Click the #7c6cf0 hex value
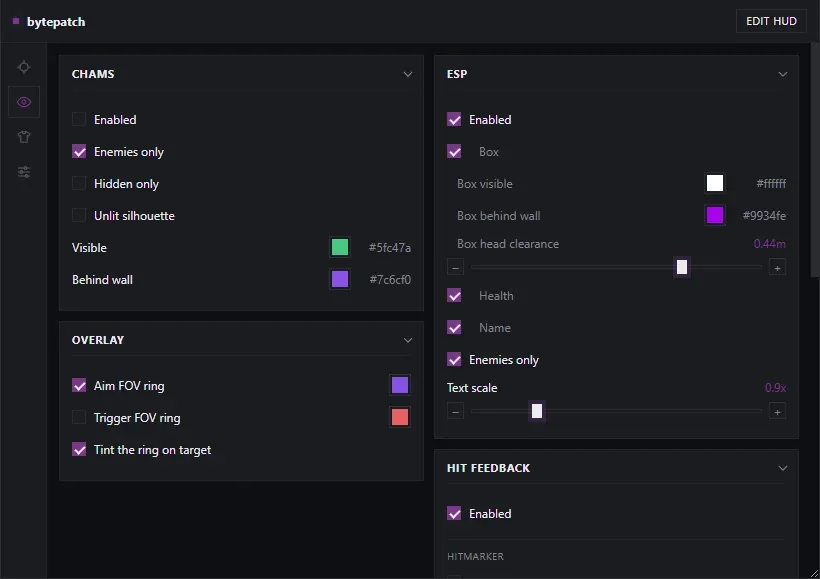820x579 pixels. 390,280
